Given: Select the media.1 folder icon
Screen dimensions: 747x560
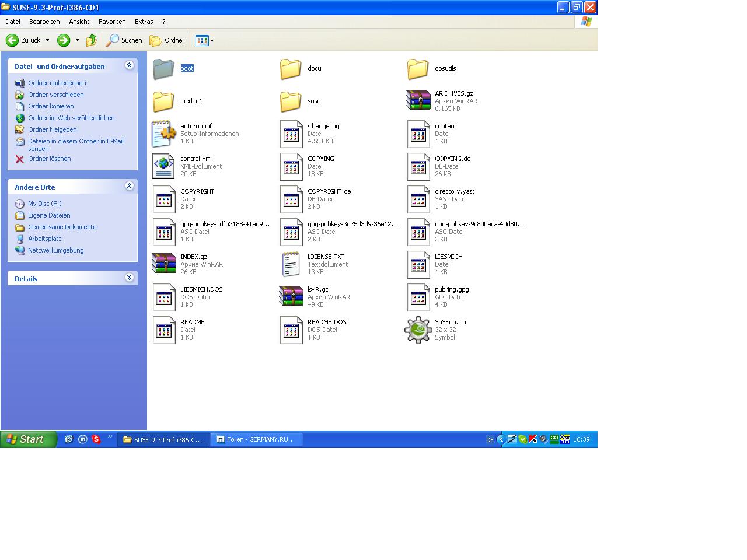Looking at the screenshot, I should (163, 101).
